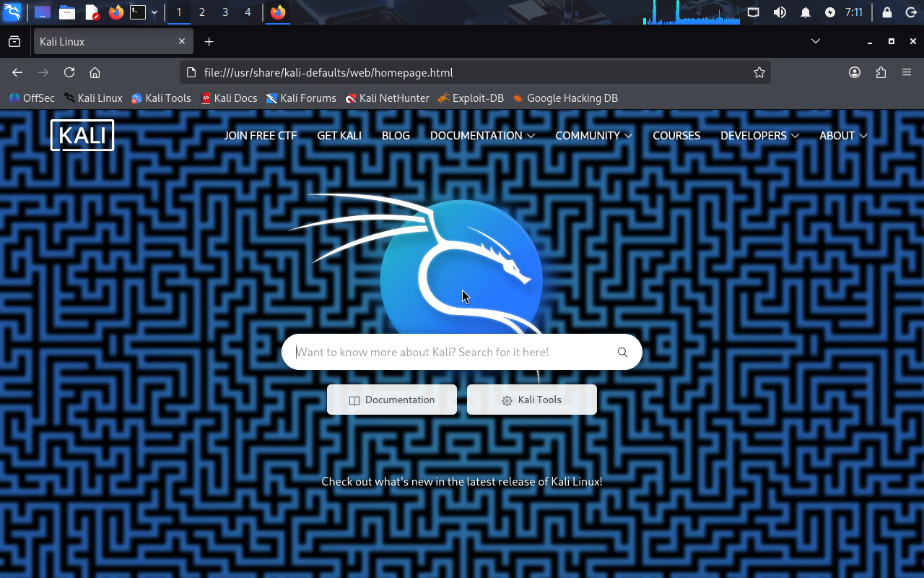Click the Firefox reload page icon
Screen dimensions: 924x578
(x=69, y=72)
